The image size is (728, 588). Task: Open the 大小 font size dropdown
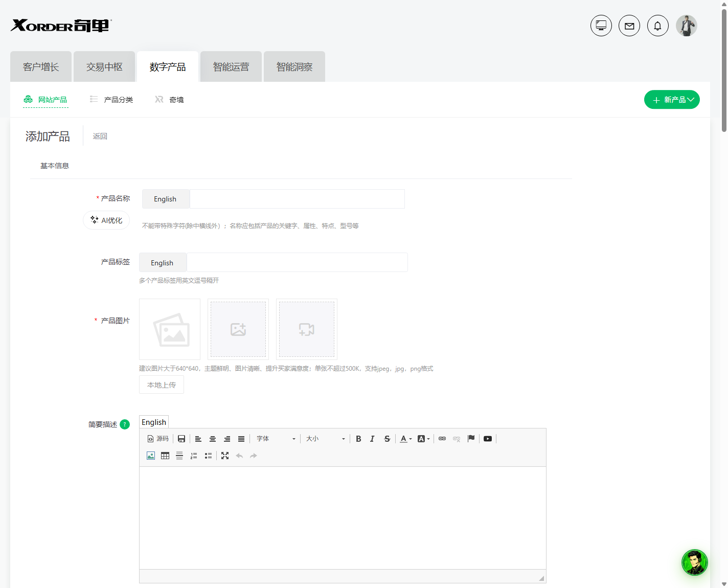click(326, 439)
